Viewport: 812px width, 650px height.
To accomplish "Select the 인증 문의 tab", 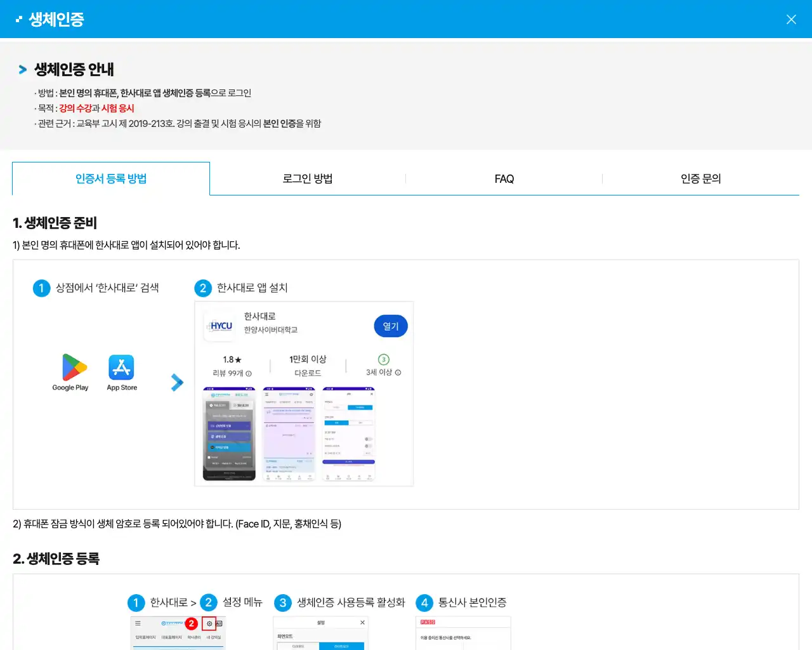I will point(700,178).
